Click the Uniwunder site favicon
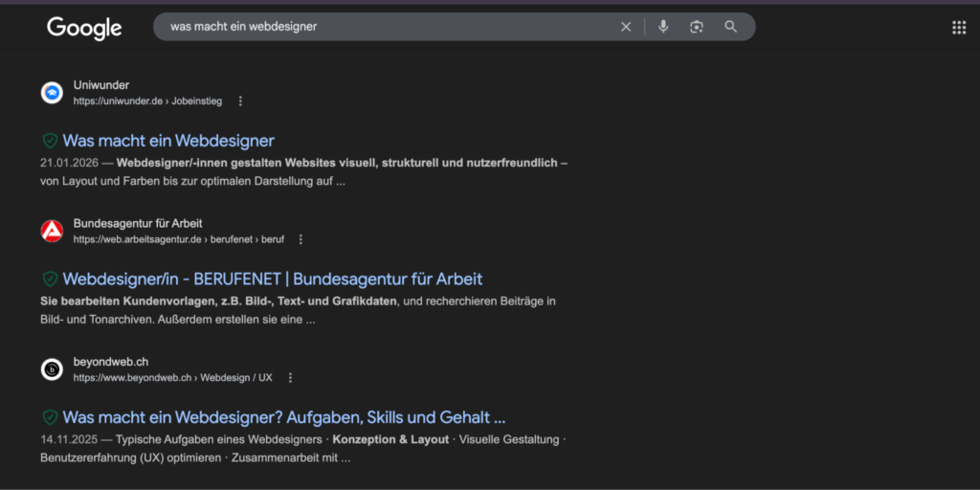Image resolution: width=980 pixels, height=490 pixels. click(52, 93)
